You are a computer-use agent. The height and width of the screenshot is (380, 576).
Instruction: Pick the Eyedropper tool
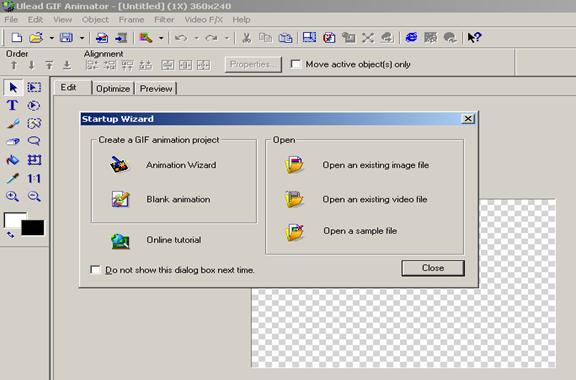(x=12, y=179)
